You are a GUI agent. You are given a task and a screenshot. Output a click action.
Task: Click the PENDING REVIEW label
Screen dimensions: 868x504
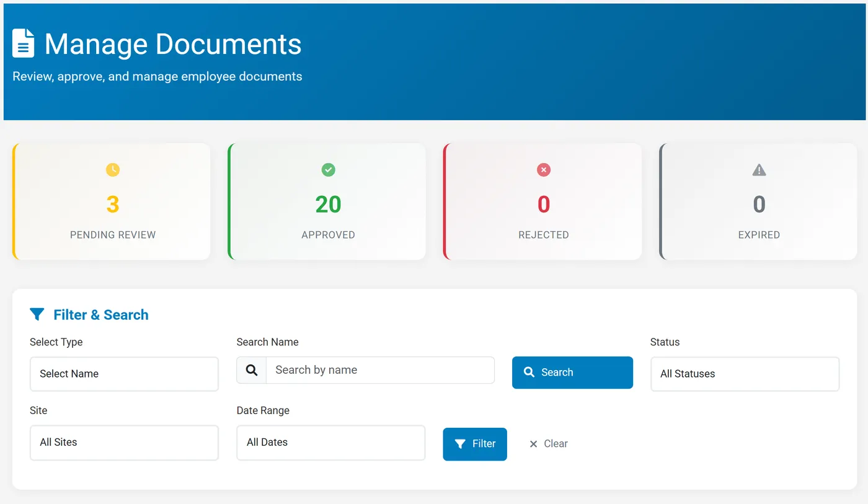[113, 235]
